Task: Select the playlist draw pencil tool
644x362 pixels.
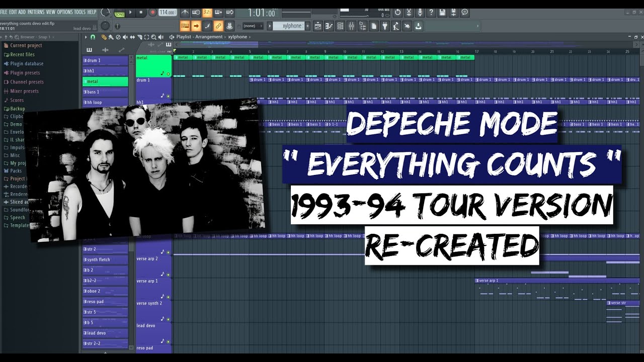Action: (104, 37)
